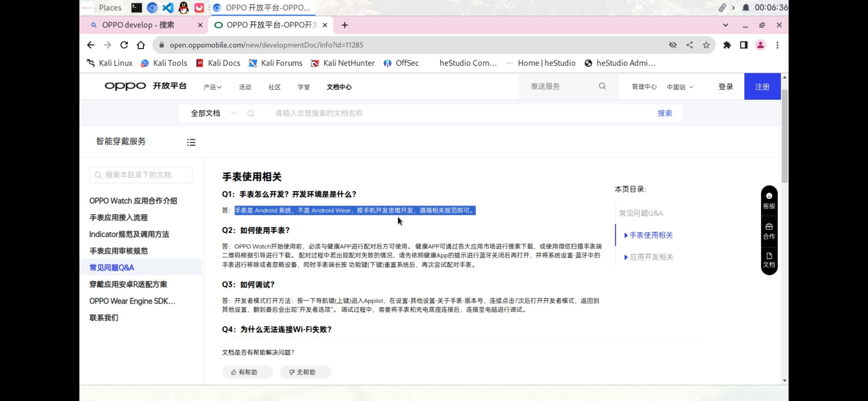Open 手表应用审核规范
The height and width of the screenshot is (401, 868).
[x=118, y=251]
